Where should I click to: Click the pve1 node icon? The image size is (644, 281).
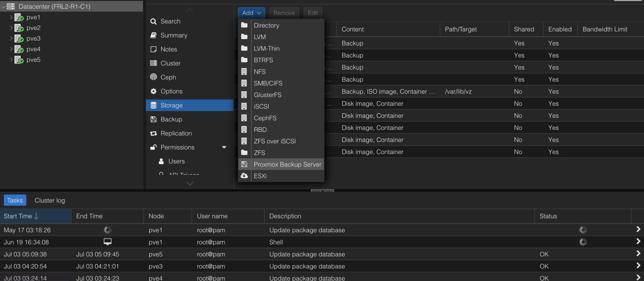[x=19, y=17]
